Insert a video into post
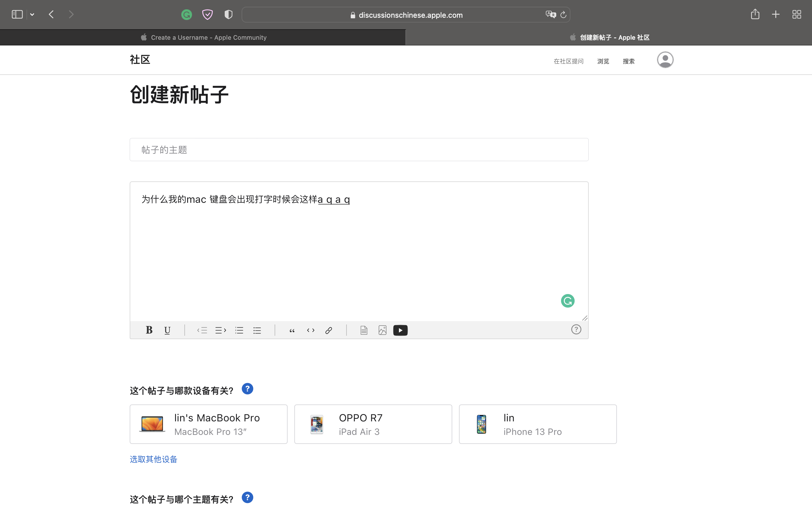812x507 pixels. 400,330
